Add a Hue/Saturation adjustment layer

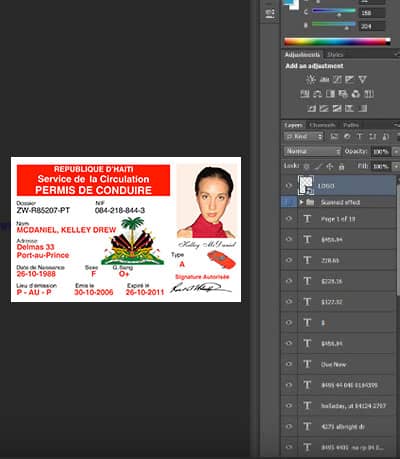pos(305,94)
